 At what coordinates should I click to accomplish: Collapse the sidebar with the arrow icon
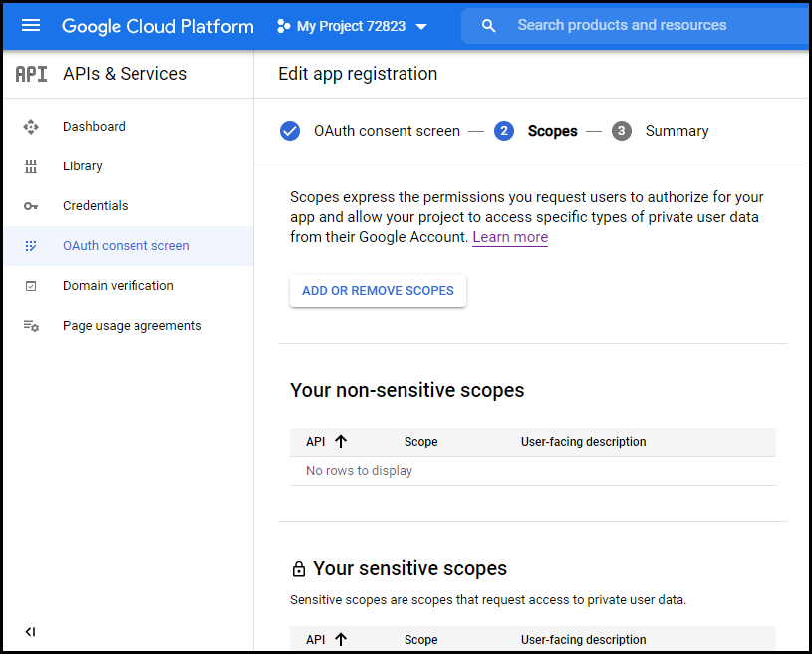[x=30, y=632]
